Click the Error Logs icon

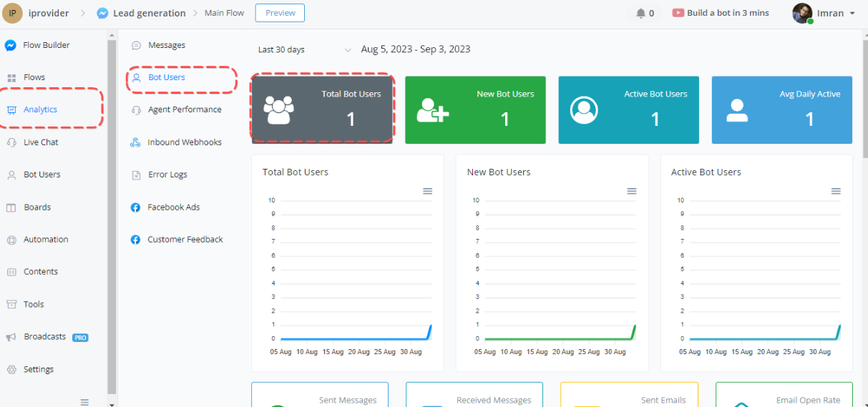point(135,175)
